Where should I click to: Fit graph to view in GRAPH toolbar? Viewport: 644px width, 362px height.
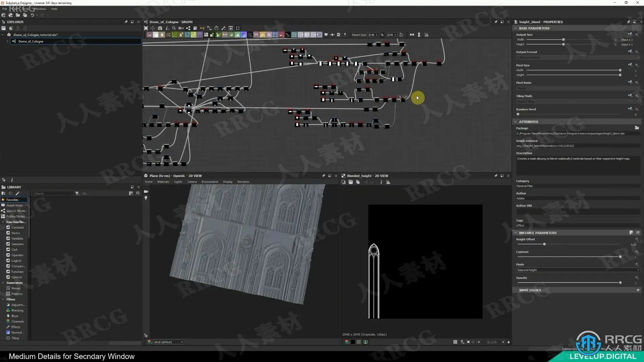point(146,28)
